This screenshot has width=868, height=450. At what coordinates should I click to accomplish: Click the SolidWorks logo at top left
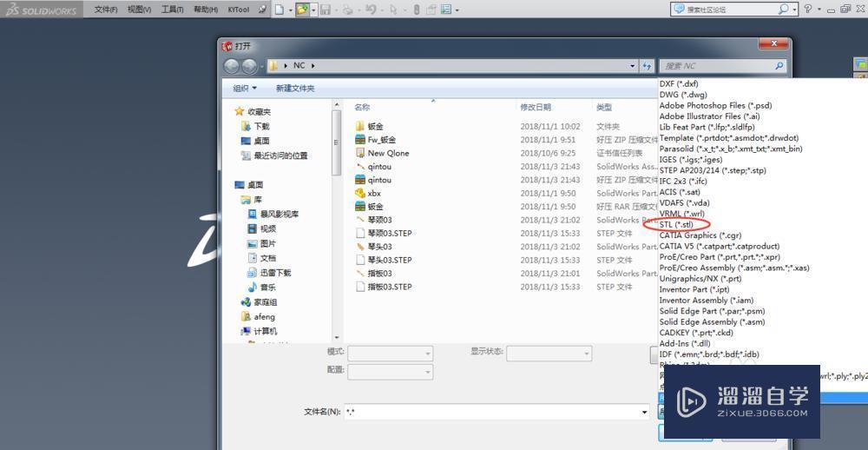tap(42, 10)
